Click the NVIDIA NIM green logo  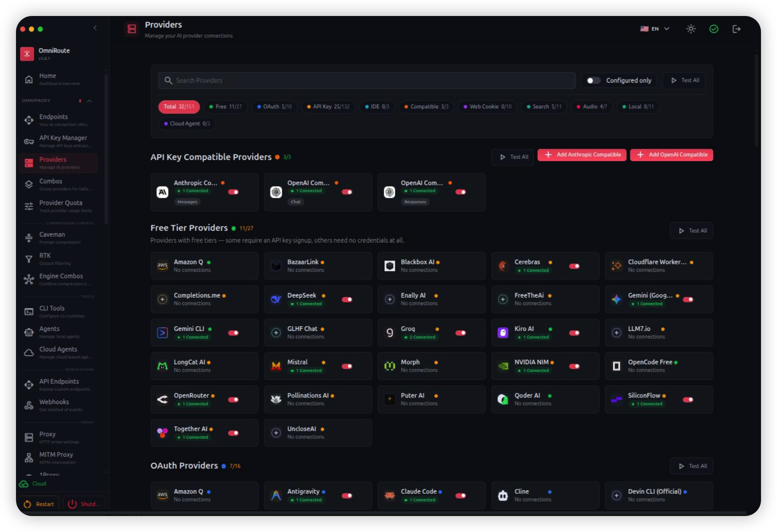coord(503,366)
